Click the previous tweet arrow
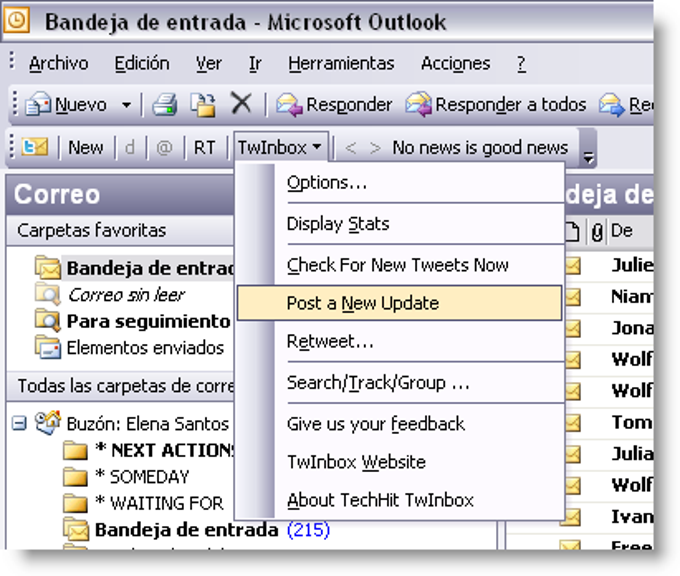The image size is (680, 576). (x=351, y=148)
